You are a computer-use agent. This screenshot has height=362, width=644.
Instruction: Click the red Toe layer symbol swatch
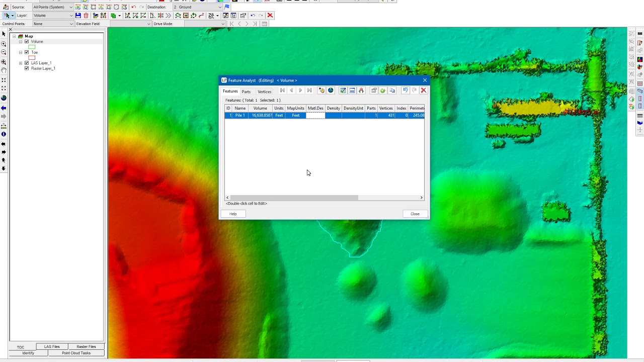[32, 58]
